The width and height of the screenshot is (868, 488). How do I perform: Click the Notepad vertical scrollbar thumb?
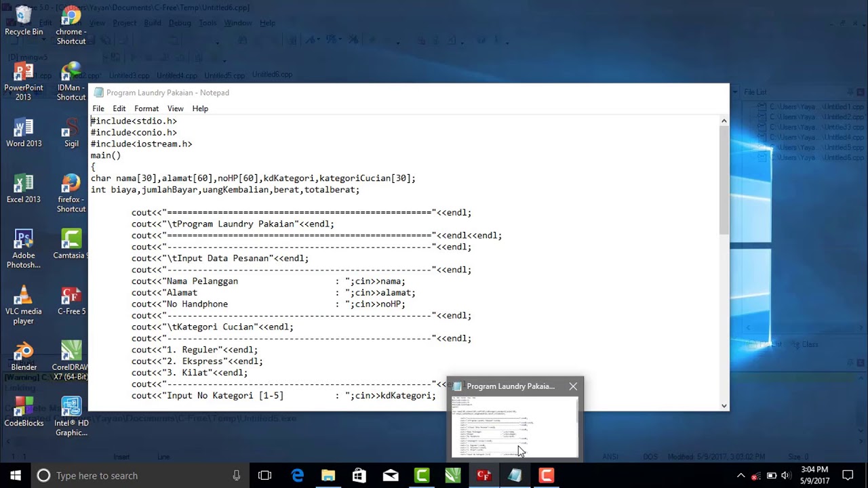[724, 180]
